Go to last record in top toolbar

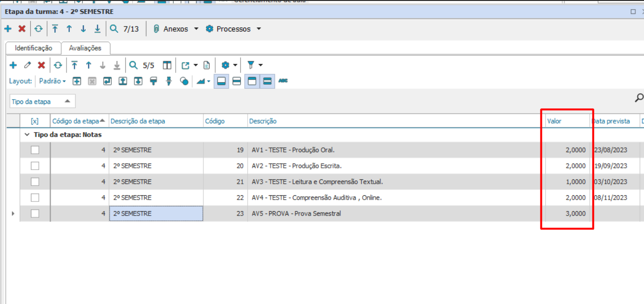pyautogui.click(x=97, y=29)
